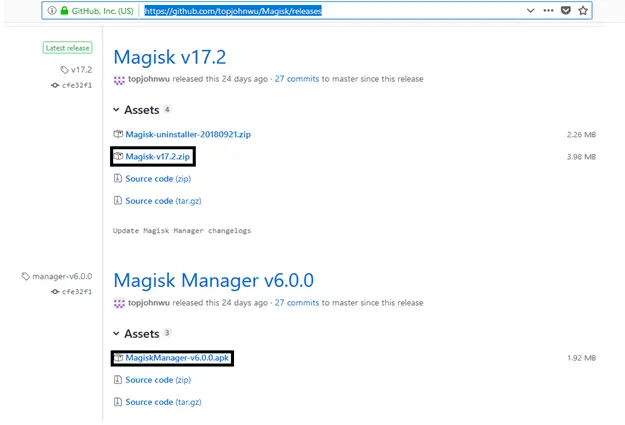The image size is (625, 425).
Task: Click the 2.26 MB file size text
Action: pos(582,135)
